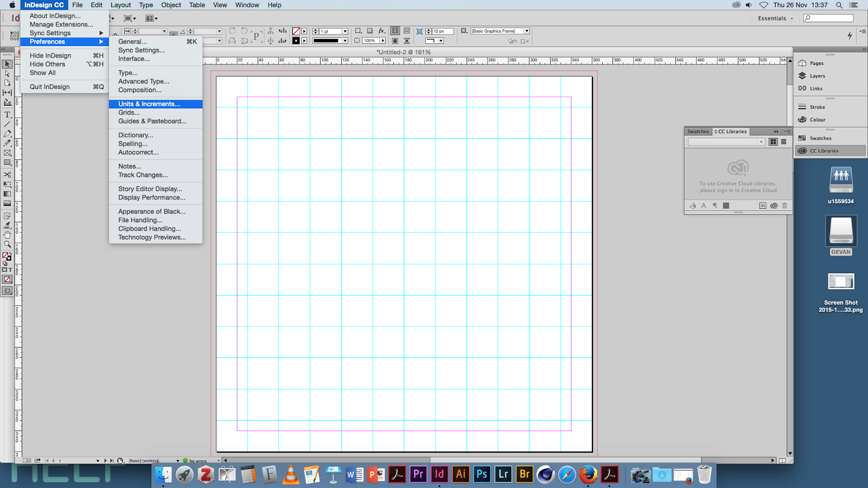
Task: Toggle Normal screen mode button in toolbox
Action: (7, 291)
